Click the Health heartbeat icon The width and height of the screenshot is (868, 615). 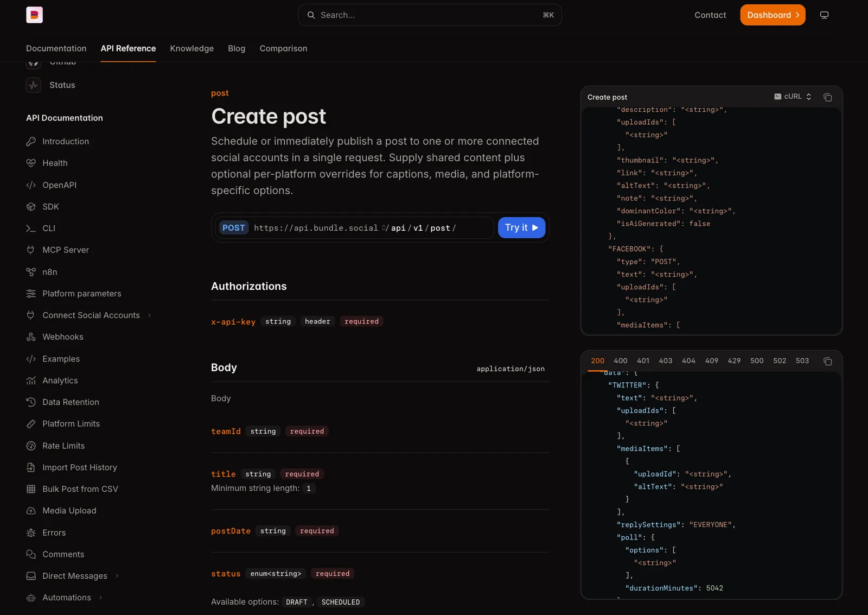click(31, 163)
